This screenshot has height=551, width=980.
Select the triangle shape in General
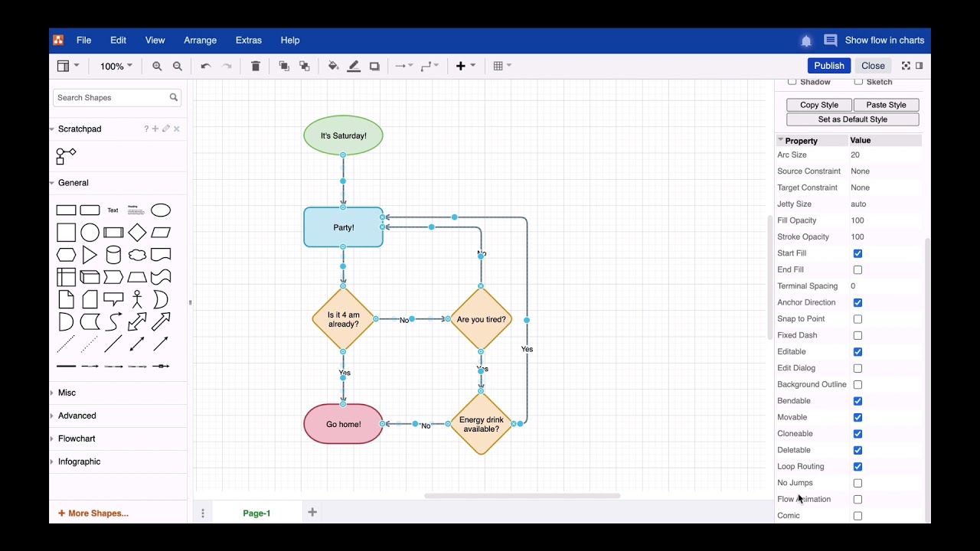pyautogui.click(x=90, y=255)
